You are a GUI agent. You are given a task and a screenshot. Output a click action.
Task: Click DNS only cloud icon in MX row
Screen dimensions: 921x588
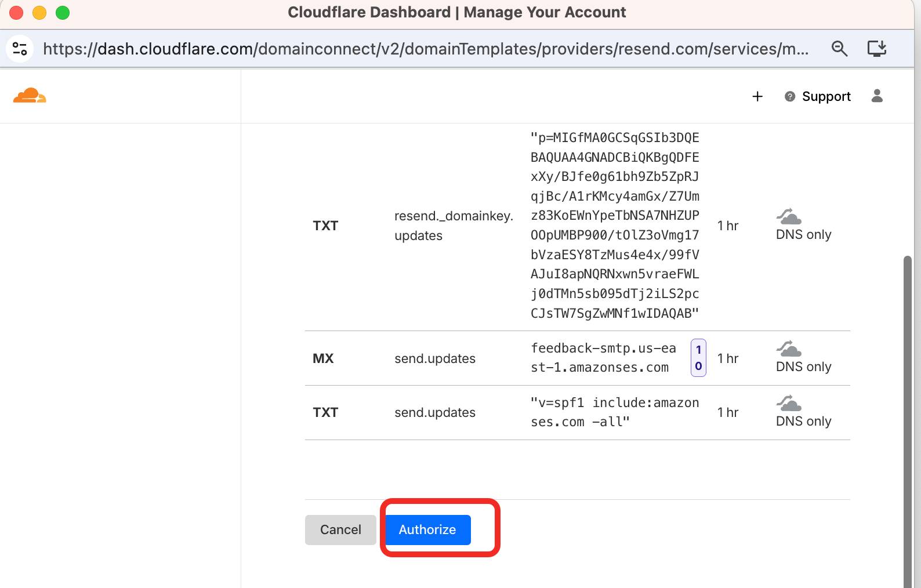tap(789, 349)
